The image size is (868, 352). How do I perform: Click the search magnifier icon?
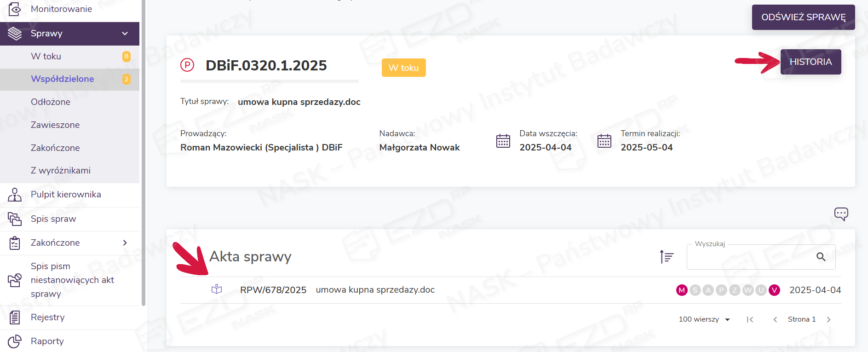click(x=821, y=257)
